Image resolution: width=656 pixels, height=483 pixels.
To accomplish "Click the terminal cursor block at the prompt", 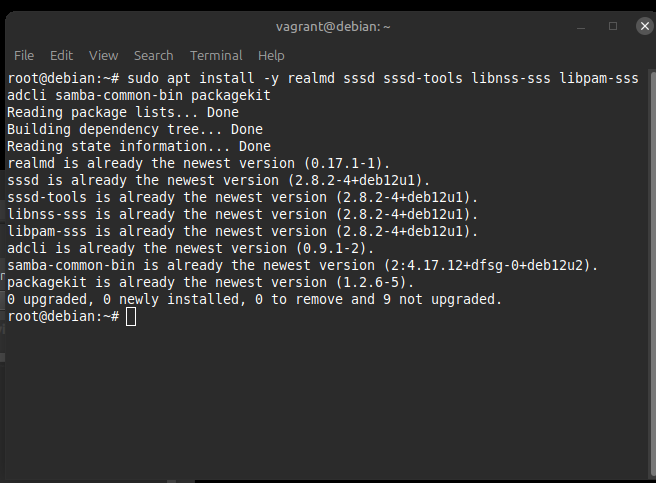I will [131, 317].
